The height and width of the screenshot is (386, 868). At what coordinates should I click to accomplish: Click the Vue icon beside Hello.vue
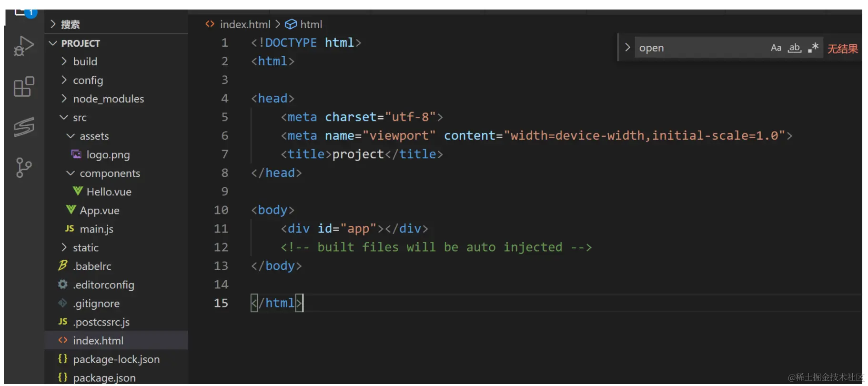click(78, 191)
